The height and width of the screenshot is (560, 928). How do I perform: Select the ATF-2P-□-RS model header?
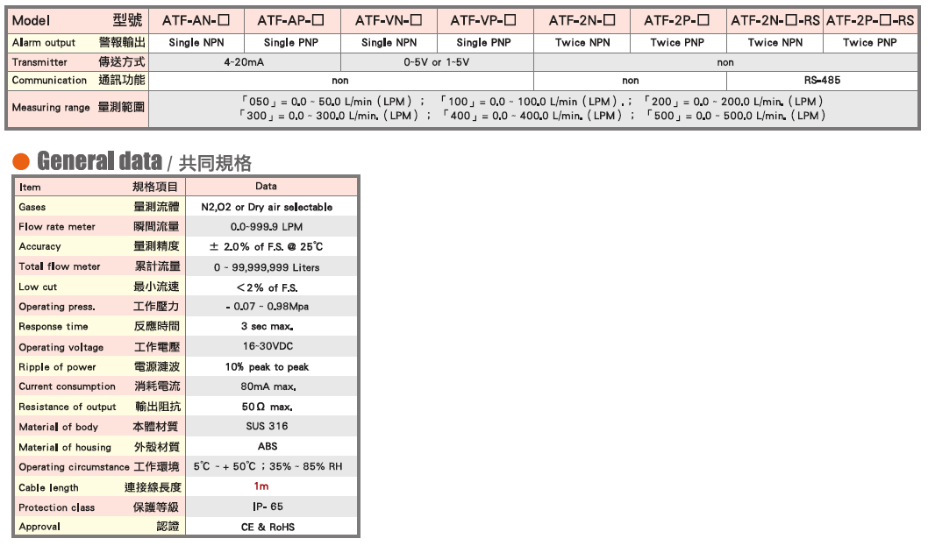[x=869, y=20]
